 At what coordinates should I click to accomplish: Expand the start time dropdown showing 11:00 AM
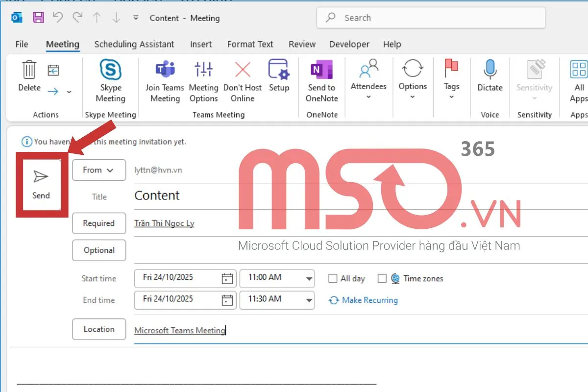coord(309,278)
